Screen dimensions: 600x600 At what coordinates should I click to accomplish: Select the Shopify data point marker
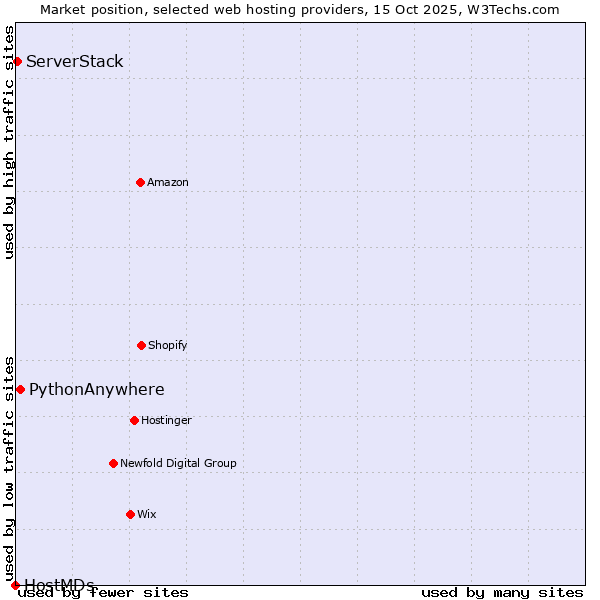(x=141, y=345)
